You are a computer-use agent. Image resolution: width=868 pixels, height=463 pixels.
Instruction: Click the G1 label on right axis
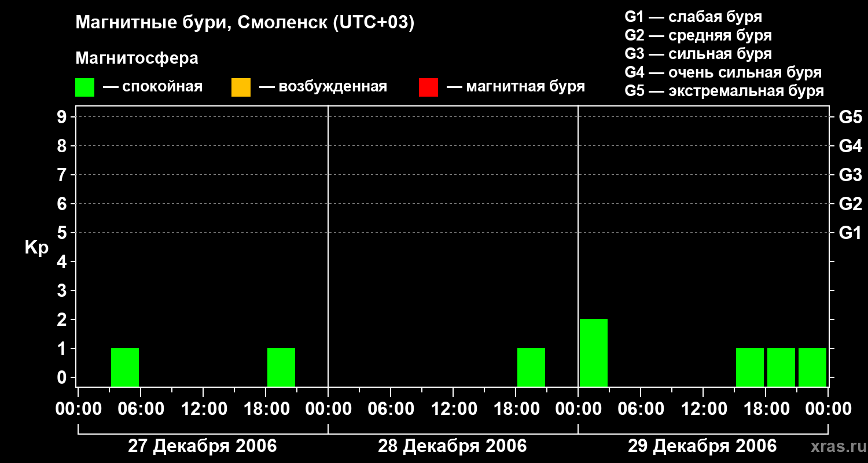[x=850, y=233]
